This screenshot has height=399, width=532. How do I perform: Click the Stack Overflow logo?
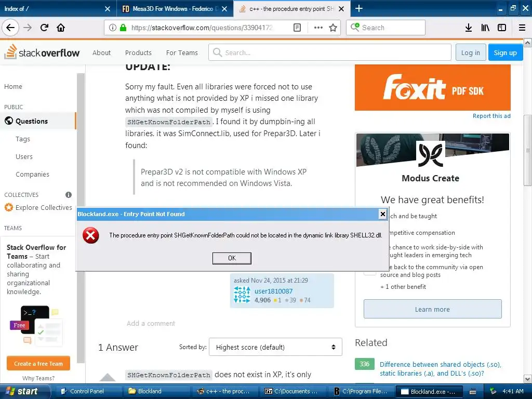[42, 52]
